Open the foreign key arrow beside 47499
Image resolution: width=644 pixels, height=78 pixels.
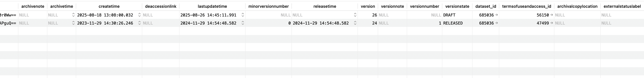551,23
